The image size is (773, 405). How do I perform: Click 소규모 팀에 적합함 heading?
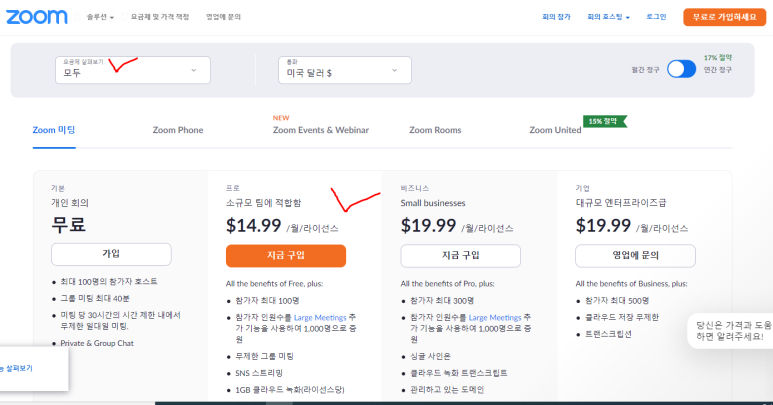(x=263, y=203)
